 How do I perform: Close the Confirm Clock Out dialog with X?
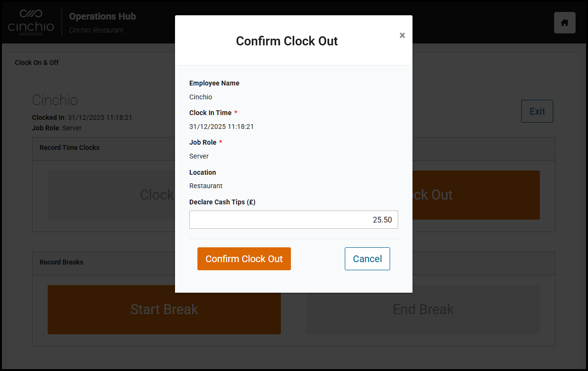[x=402, y=35]
